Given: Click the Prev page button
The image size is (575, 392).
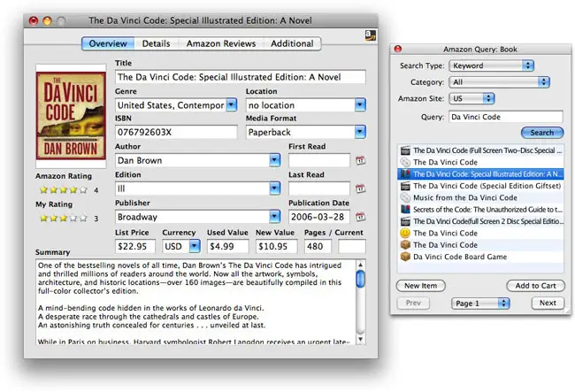Looking at the screenshot, I should click(x=413, y=303).
